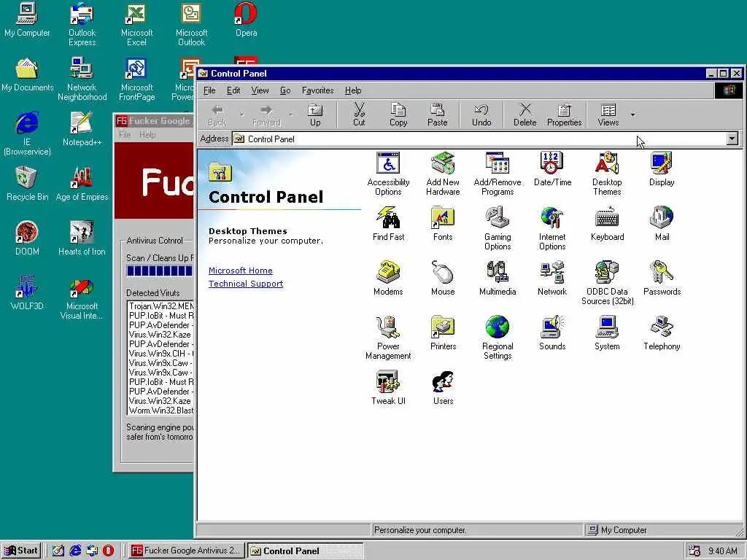Click the Views toolbar button
Viewport: 747px width, 560px height.
pyautogui.click(x=608, y=114)
